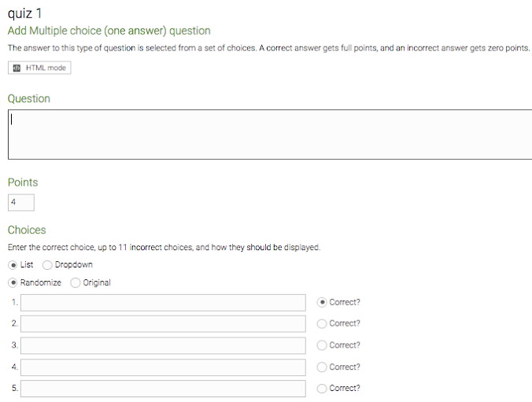Mark choice 2 as Correct
The image size is (532, 402).
coord(322,323)
